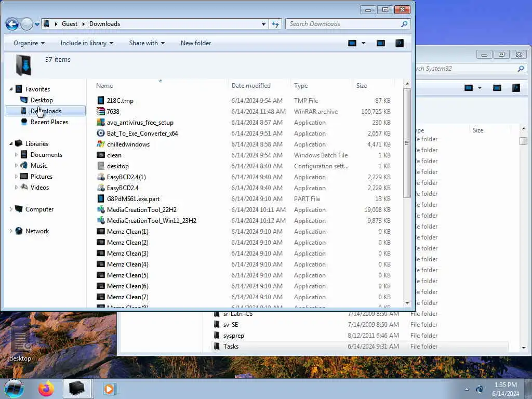Viewport: 532px width, 399px height.
Task: Select Tasks folder in System32 window
Action: tap(231, 347)
